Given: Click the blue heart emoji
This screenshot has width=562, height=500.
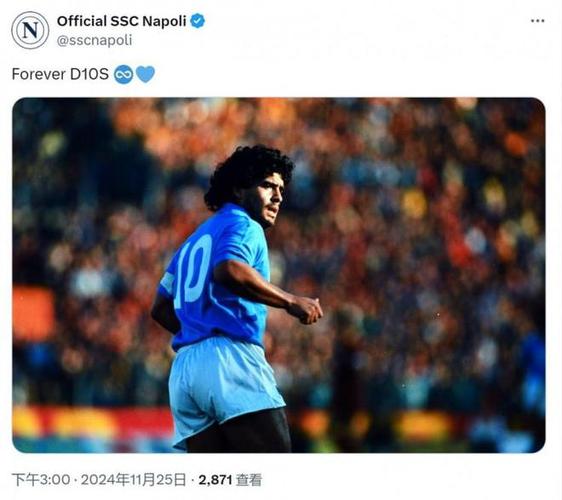Looking at the screenshot, I should pos(146,75).
